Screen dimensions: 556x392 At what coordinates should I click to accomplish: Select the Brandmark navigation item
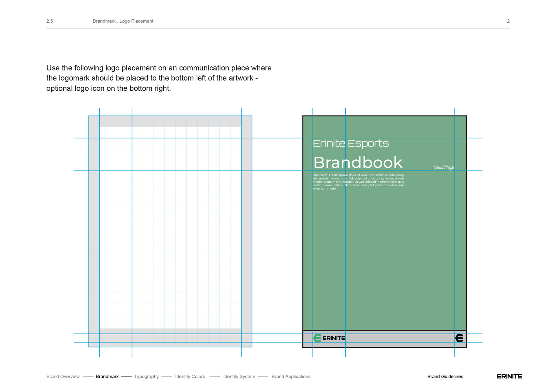click(107, 376)
